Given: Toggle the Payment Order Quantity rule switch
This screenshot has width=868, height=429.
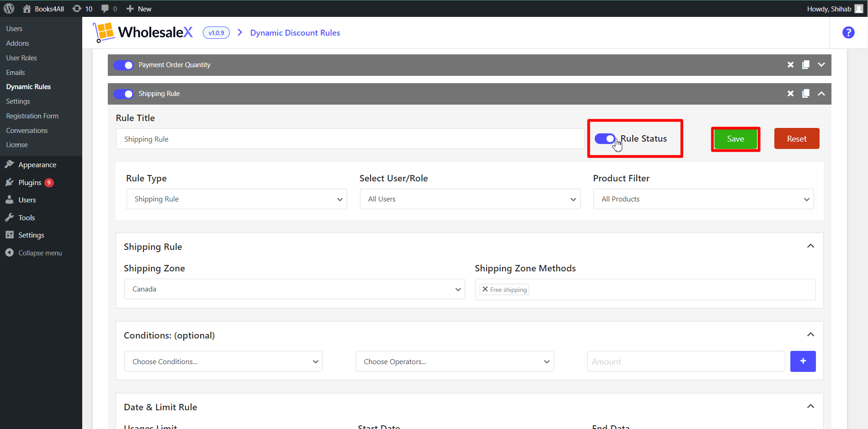Looking at the screenshot, I should tap(123, 65).
